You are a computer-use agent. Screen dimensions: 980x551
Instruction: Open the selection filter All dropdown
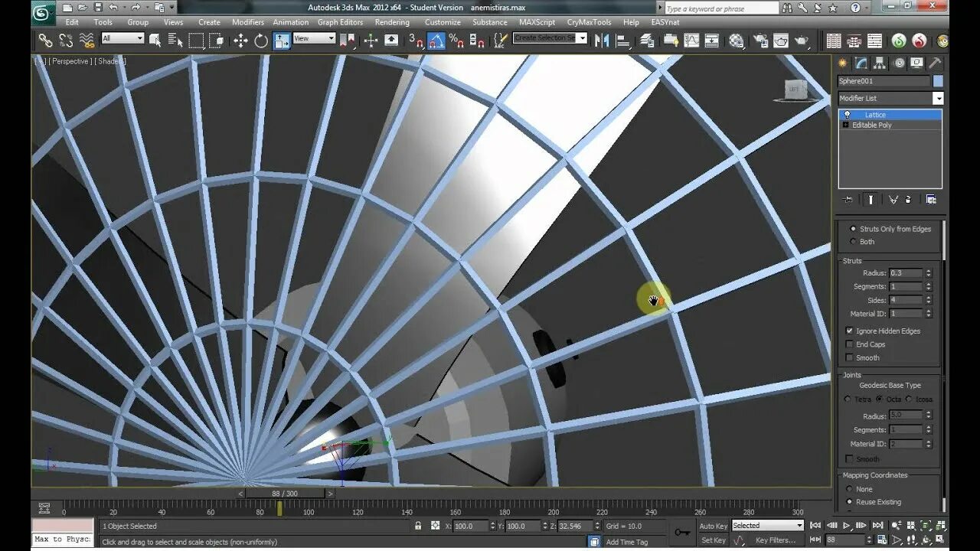[x=122, y=38]
